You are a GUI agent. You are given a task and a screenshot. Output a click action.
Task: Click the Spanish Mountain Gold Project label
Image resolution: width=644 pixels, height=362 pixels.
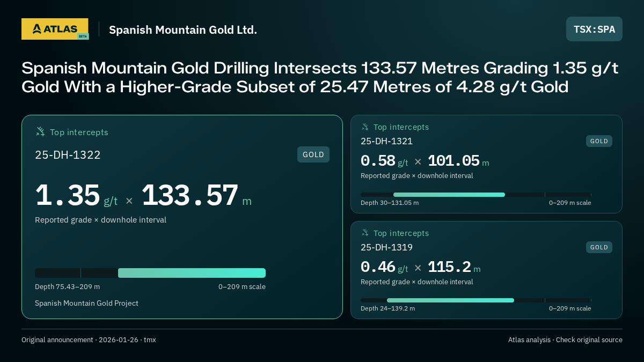[x=86, y=303]
